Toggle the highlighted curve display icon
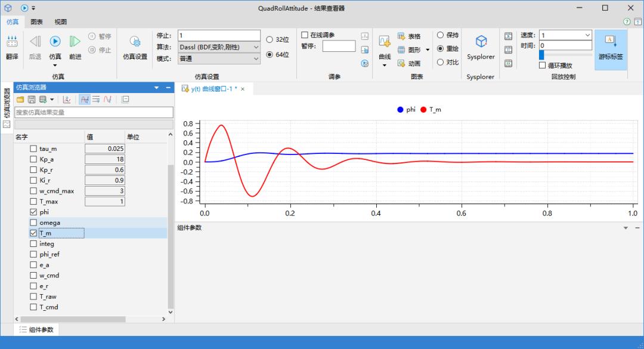The height and width of the screenshot is (349, 644). click(85, 100)
